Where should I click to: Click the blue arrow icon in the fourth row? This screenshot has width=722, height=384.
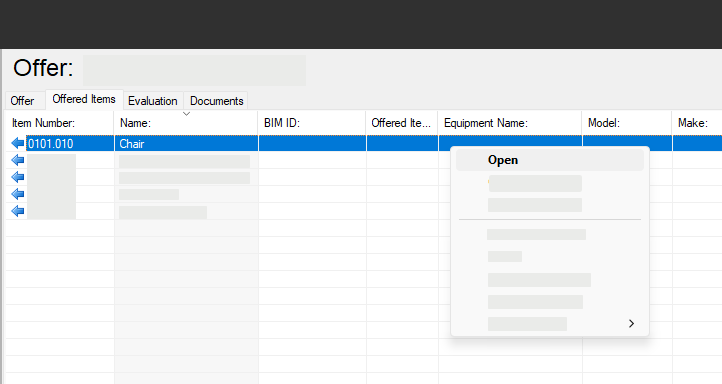click(x=17, y=194)
